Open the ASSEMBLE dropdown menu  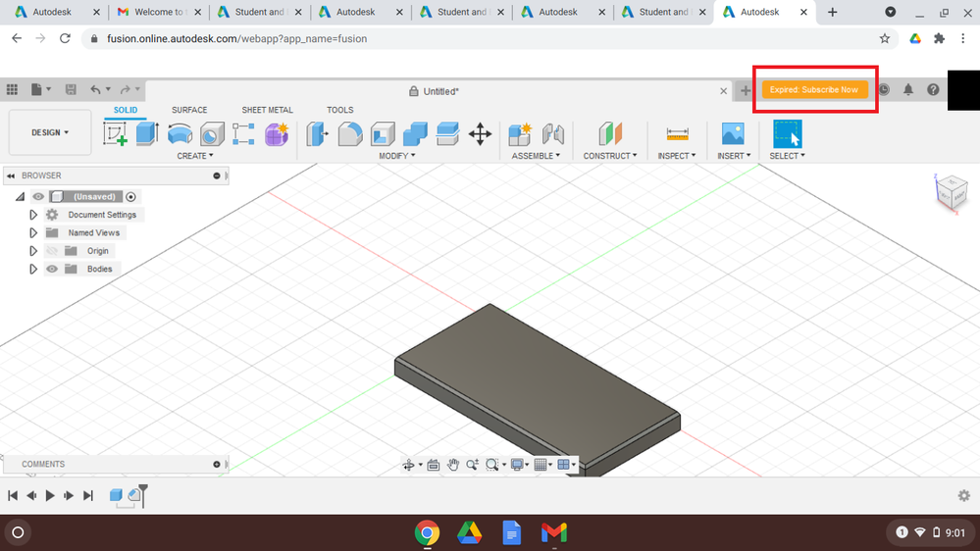536,156
